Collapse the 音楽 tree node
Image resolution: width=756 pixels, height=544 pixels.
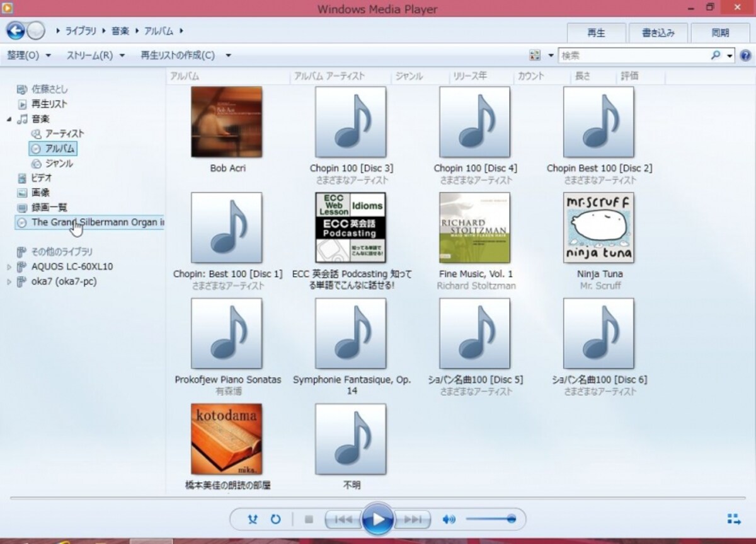[9, 119]
